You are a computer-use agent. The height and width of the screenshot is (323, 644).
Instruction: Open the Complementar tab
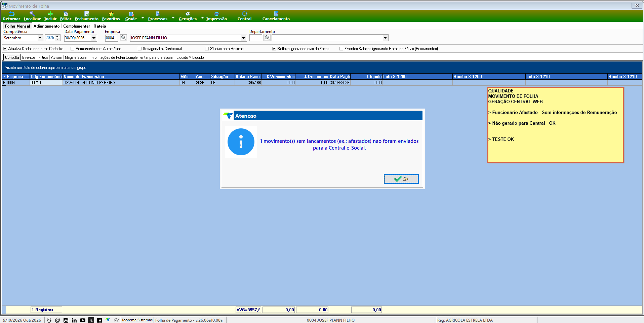pyautogui.click(x=77, y=26)
